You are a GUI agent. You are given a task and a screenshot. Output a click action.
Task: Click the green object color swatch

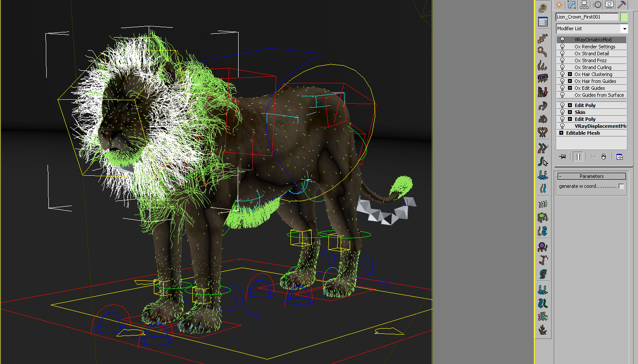624,17
